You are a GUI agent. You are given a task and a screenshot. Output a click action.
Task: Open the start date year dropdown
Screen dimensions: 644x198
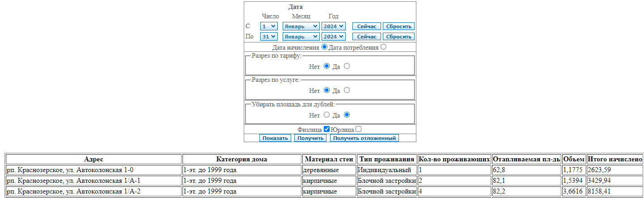pos(334,26)
